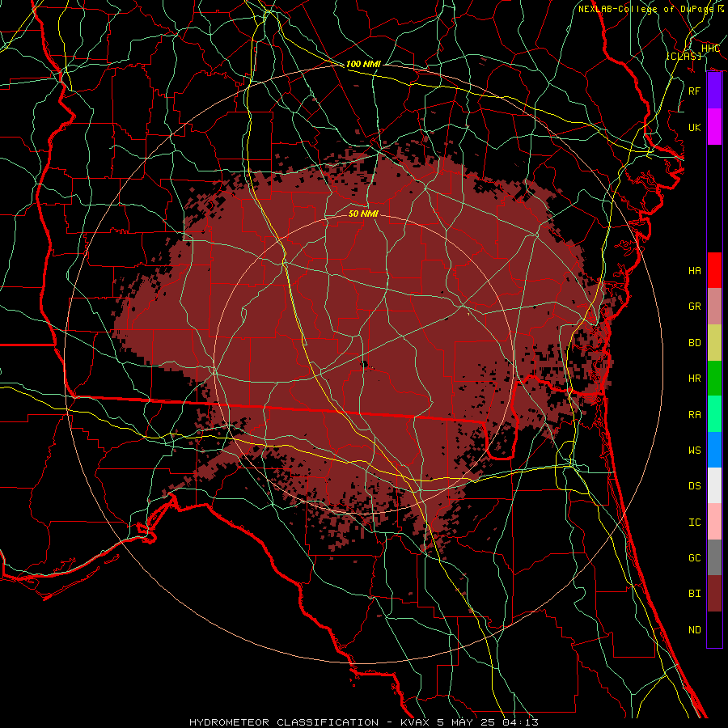Click the 50 NMI range ring label

click(363, 214)
